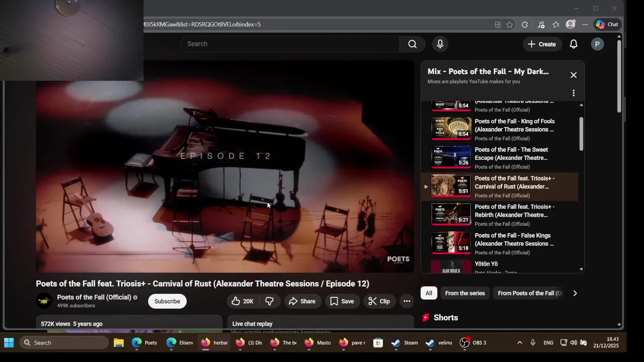The width and height of the screenshot is (644, 362).
Task: Select Carnival of Rust playlist entry
Action: coord(500,187)
